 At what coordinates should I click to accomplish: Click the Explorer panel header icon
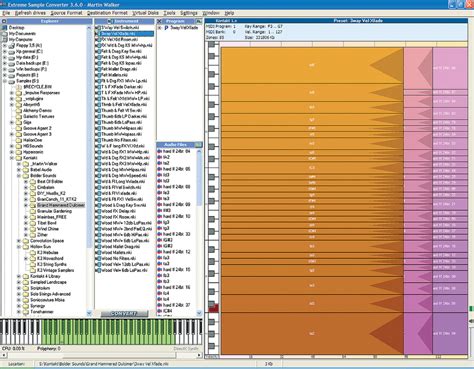click(4, 21)
